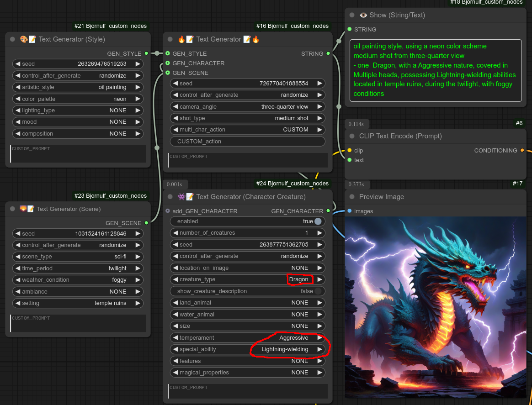This screenshot has width=532, height=405.
Task: Click the images input port on Preview Image
Action: [350, 211]
